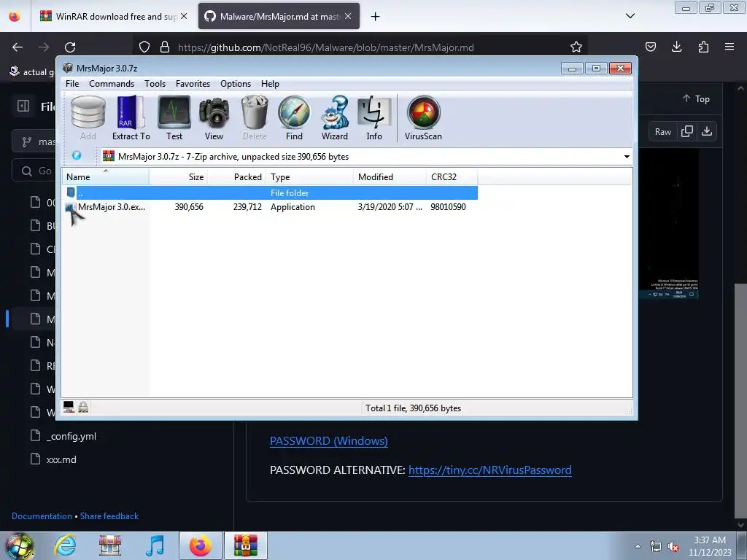Expand the WinRAR path dropdown

pyautogui.click(x=627, y=157)
